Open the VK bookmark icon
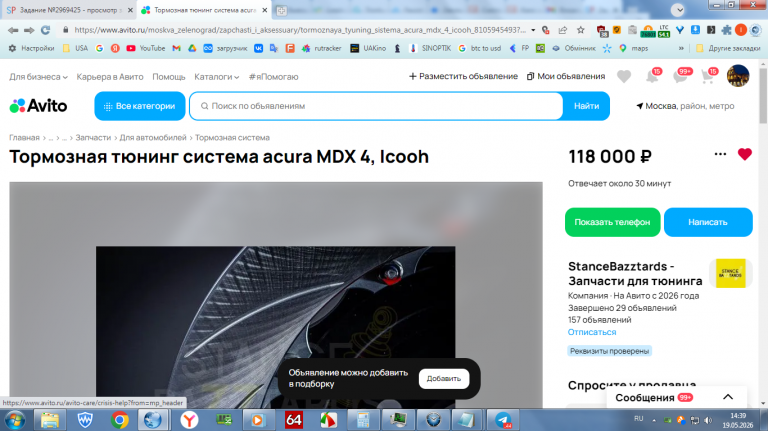Screen dimensions: 768x431 click(258, 48)
